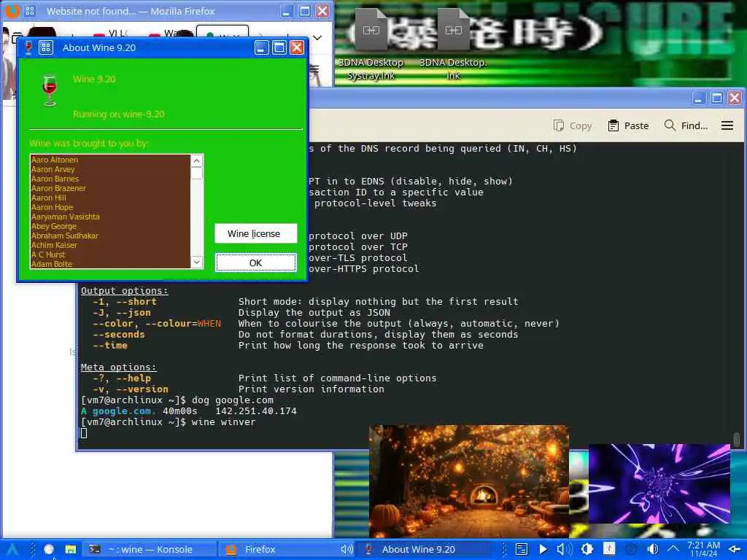Viewport: 747px width, 560px height.
Task: Click the Firefox logo in the Firefox titlebar
Action: click(x=12, y=10)
